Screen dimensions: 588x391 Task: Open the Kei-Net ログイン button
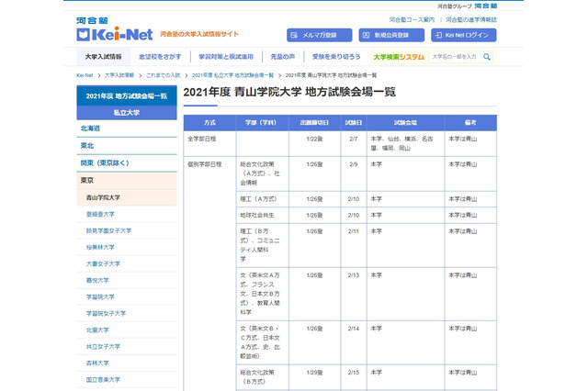(x=463, y=35)
